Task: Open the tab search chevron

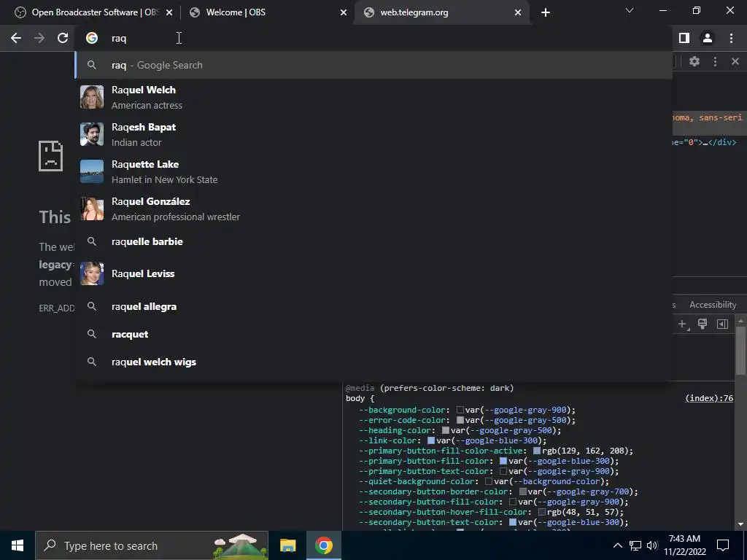Action: click(630, 10)
